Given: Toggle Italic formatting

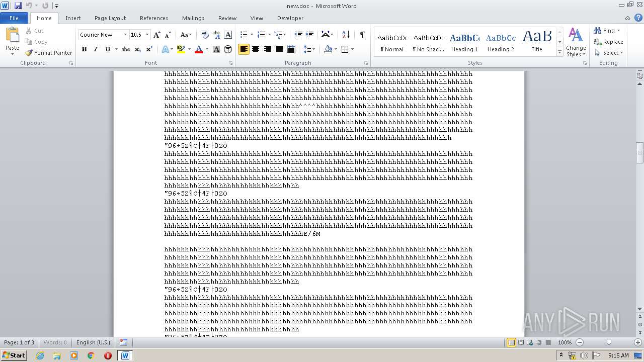Looking at the screenshot, I should click(x=96, y=49).
